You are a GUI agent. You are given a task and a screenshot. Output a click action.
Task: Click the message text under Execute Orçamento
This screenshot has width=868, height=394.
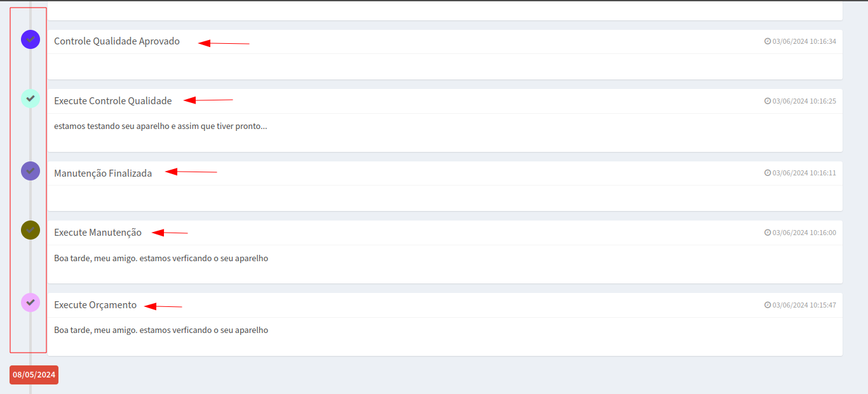pyautogui.click(x=161, y=330)
